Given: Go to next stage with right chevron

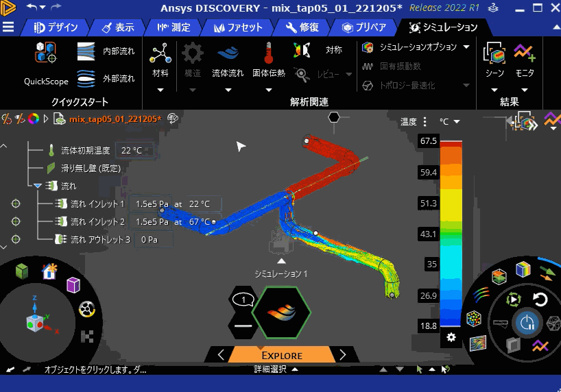Looking at the screenshot, I should click(x=343, y=355).
